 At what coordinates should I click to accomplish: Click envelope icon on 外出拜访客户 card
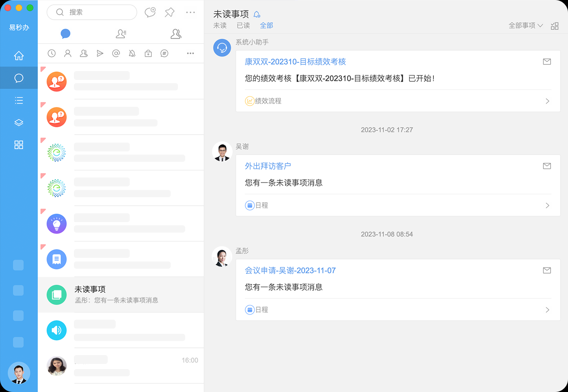547,166
